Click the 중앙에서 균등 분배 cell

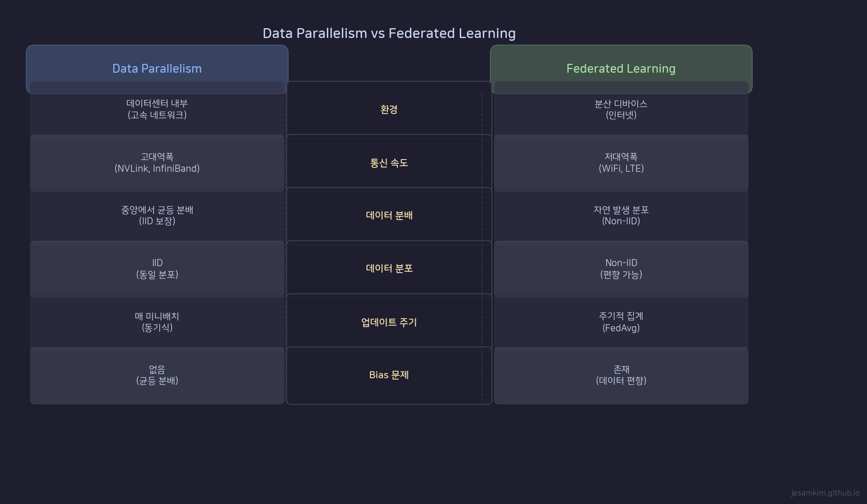(157, 215)
